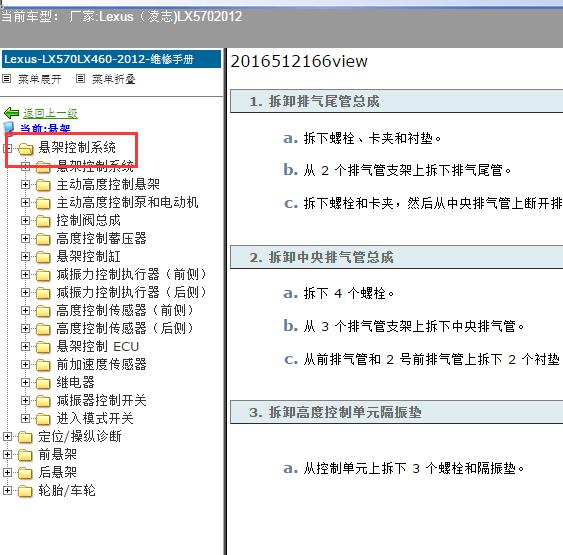Click folder icon beside 减振器控制开关
563x555 pixels.
coord(43,401)
